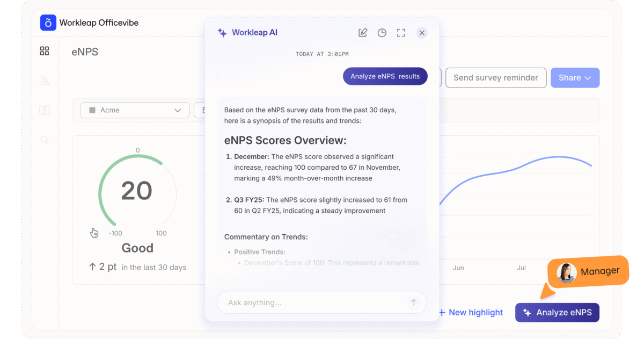Click the Workleap AI sparkle icon
The image size is (644, 339).
click(222, 33)
